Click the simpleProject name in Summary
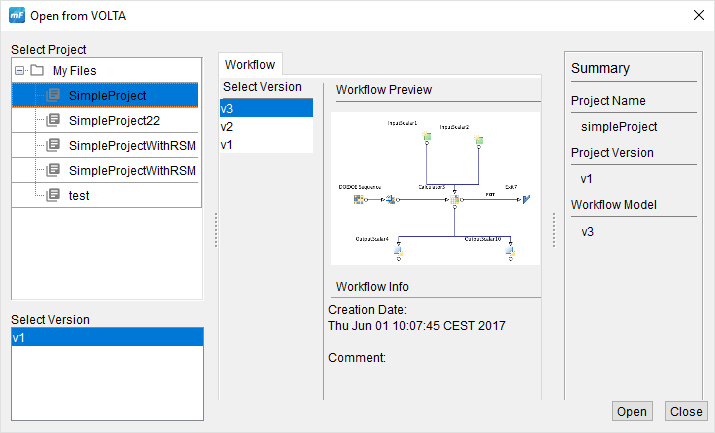715x433 pixels. point(619,127)
